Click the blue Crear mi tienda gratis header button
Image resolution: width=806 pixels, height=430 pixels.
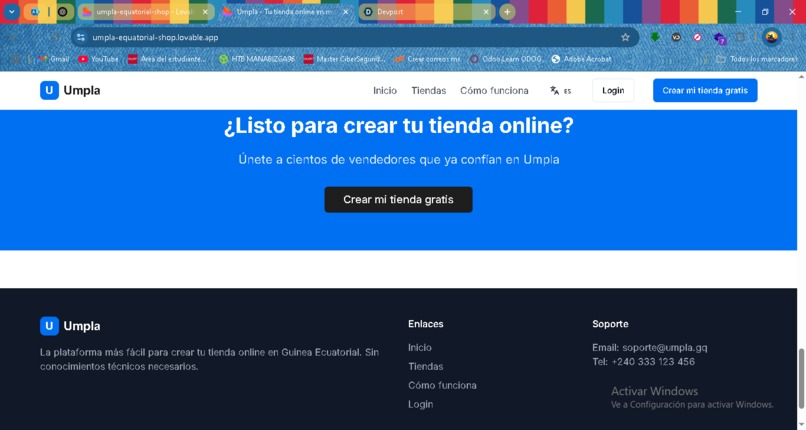(705, 90)
